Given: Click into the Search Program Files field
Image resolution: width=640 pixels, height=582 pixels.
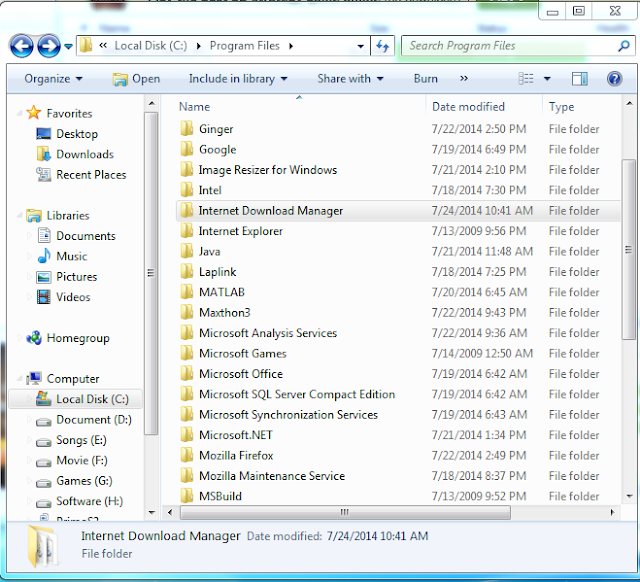Looking at the screenshot, I should click(x=511, y=46).
